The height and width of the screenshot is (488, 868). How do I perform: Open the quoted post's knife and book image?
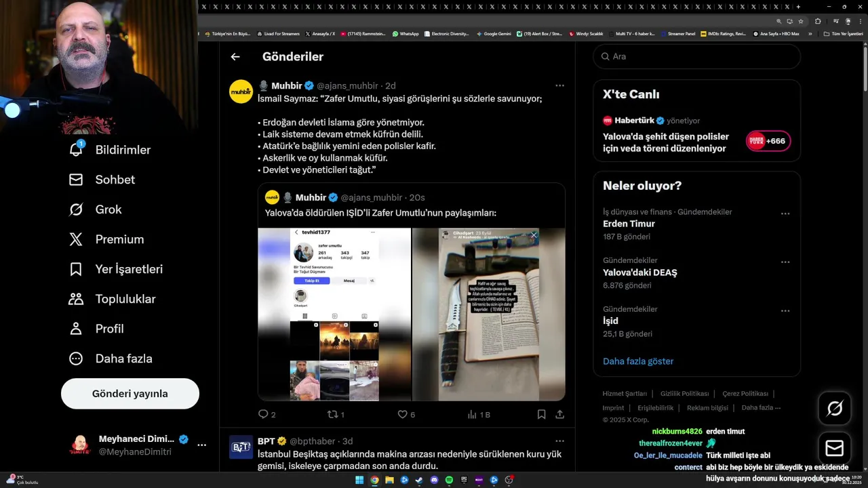point(489,314)
